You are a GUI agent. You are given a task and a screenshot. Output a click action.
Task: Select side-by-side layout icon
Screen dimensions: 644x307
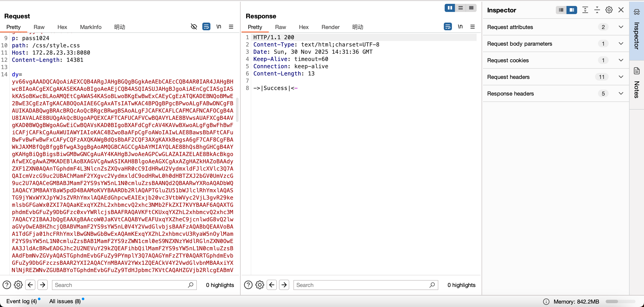tap(450, 8)
